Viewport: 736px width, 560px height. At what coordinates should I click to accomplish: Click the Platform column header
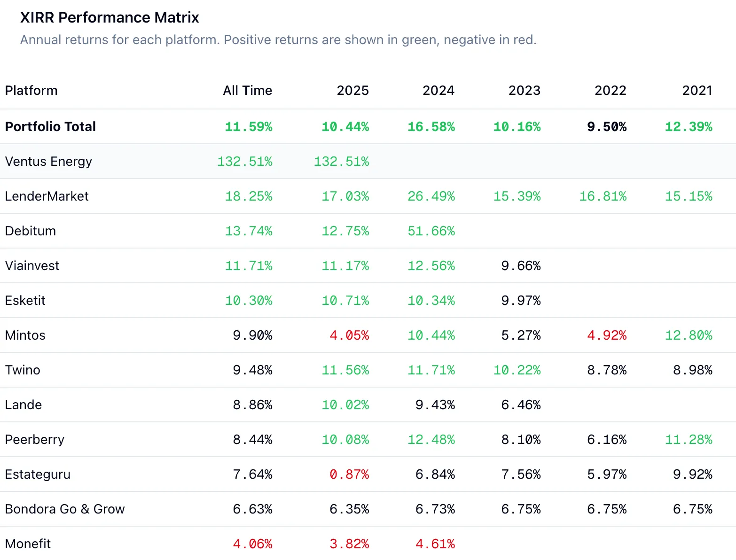pyautogui.click(x=31, y=90)
